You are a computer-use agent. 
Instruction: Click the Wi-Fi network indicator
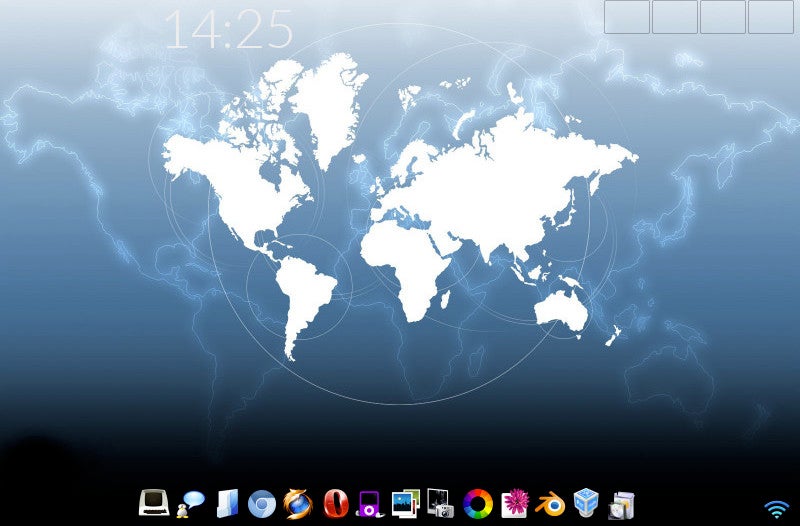(777, 510)
